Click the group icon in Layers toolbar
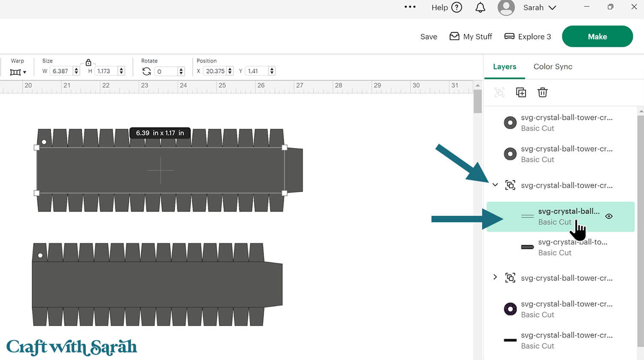Viewport: 644px width, 360px height. (x=499, y=92)
